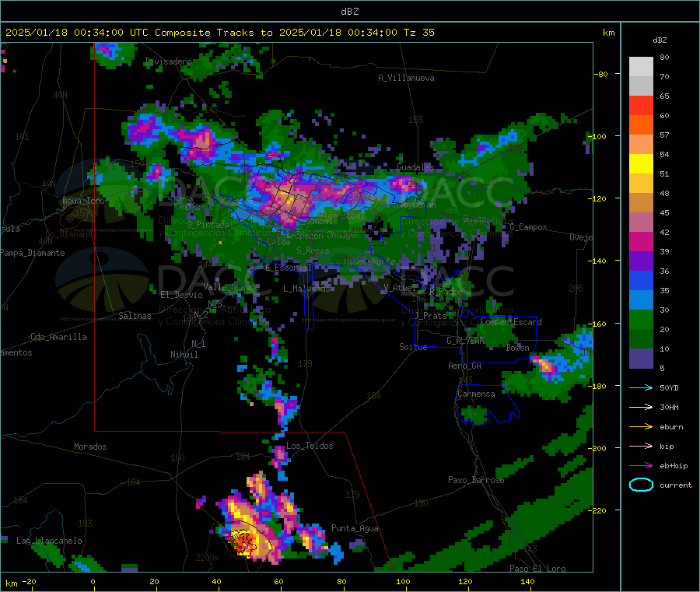Click the Punta_Agua map label

click(x=355, y=528)
